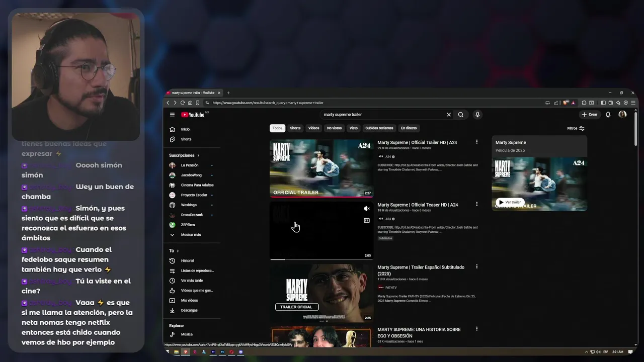Open the account avatar menu
Screen dimensions: 644x362
(x=622, y=115)
